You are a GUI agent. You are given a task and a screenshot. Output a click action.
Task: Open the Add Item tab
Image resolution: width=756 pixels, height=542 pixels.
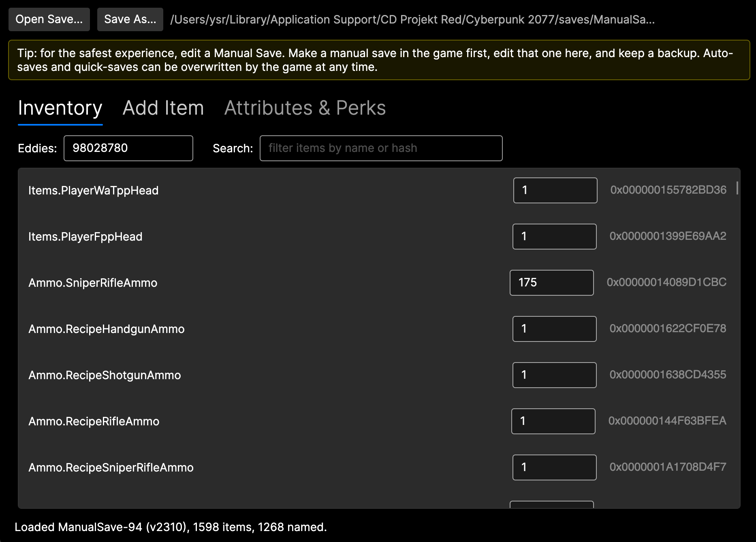click(163, 108)
